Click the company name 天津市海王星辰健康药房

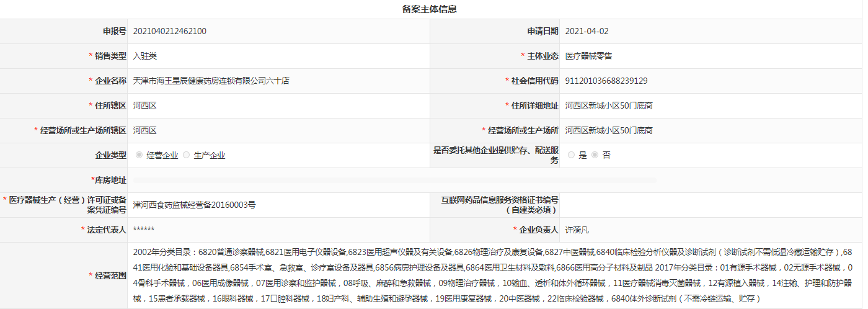[211, 81]
